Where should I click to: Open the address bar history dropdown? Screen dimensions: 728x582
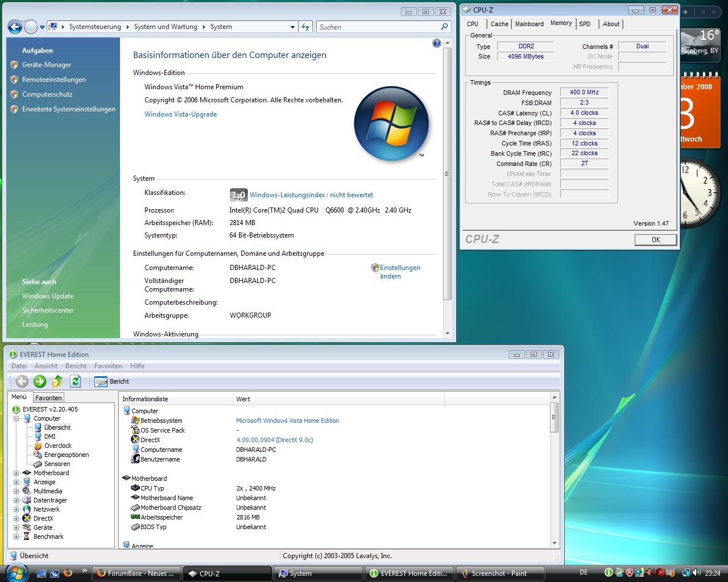click(x=292, y=27)
